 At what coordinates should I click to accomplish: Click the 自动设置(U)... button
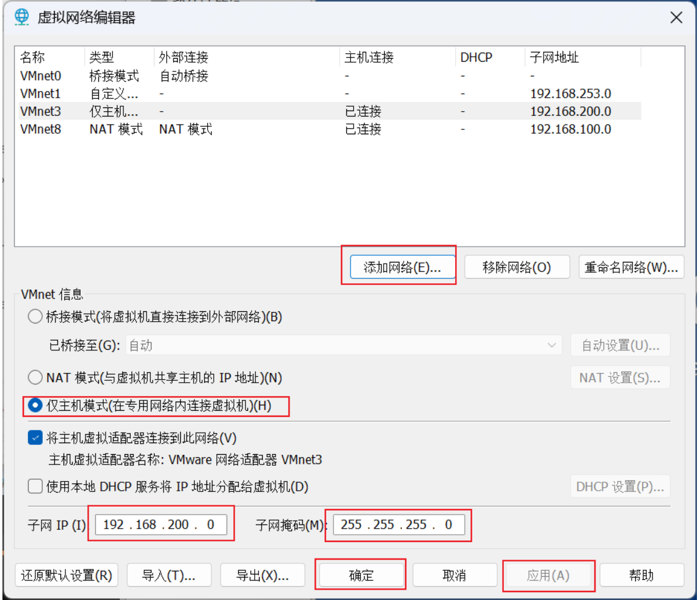[620, 345]
